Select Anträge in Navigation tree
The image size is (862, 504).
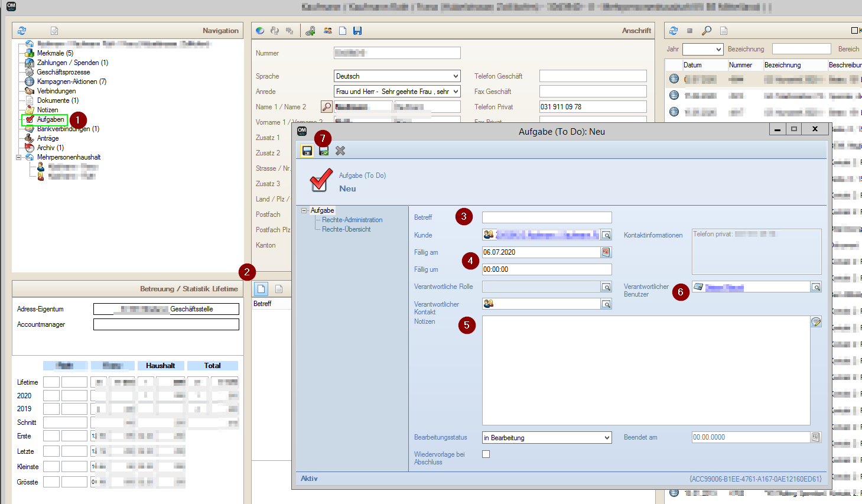click(x=48, y=138)
